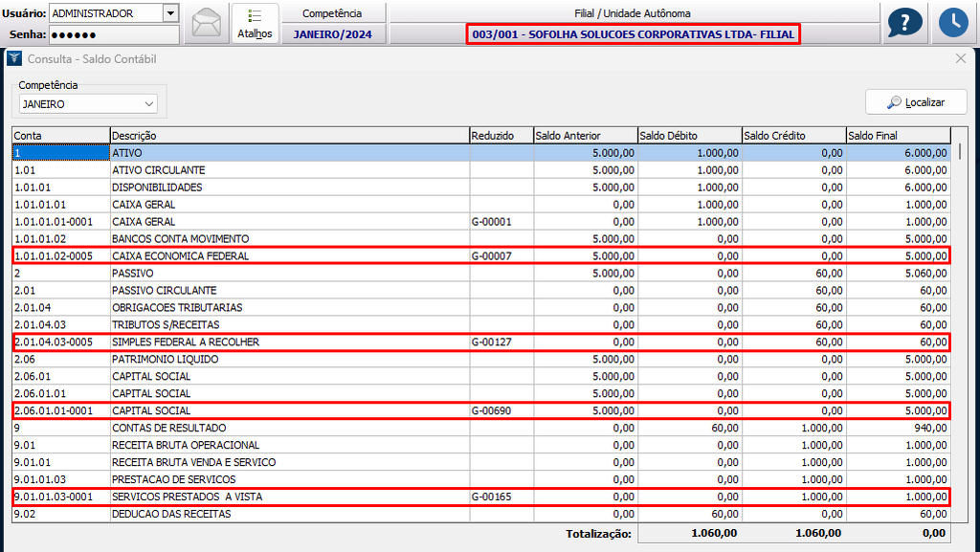This screenshot has height=552, width=980.
Task: Click the JANEIRO/2024 competência button
Action: point(332,34)
